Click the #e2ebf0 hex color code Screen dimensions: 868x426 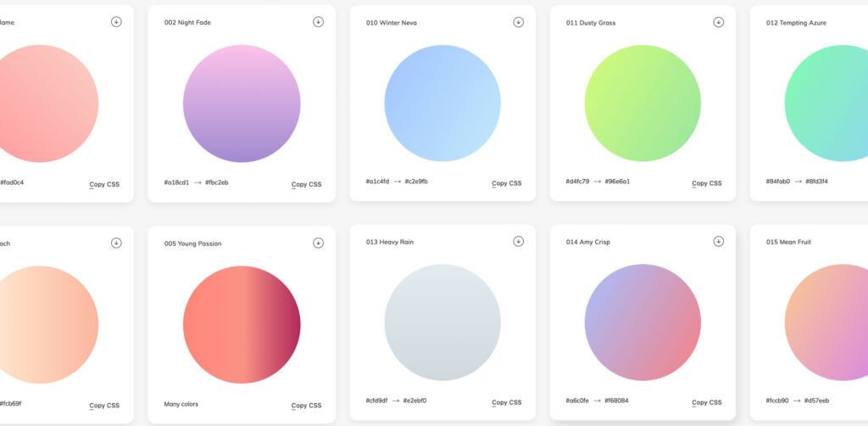coord(415,401)
